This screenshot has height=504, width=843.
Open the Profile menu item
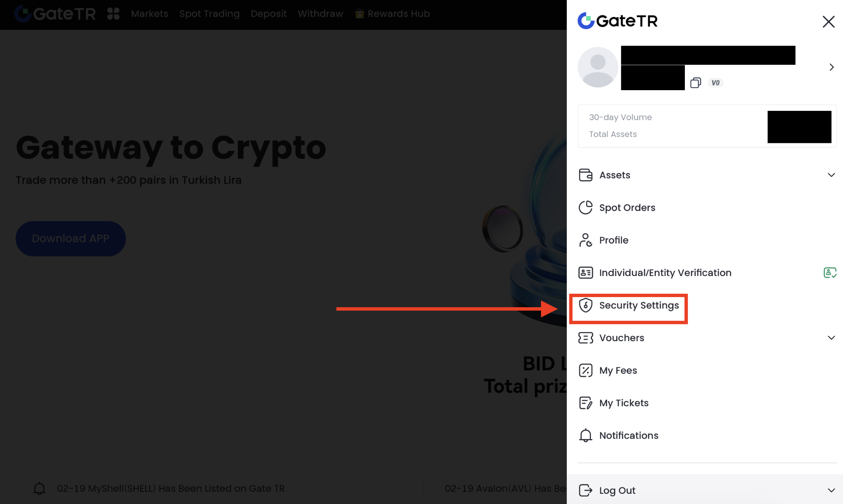pyautogui.click(x=614, y=240)
